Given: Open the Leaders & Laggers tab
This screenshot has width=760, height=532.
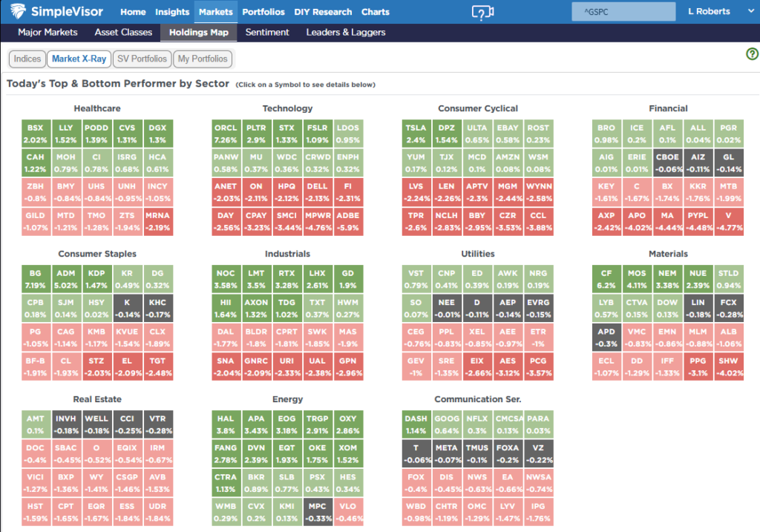Looking at the screenshot, I should [x=346, y=33].
